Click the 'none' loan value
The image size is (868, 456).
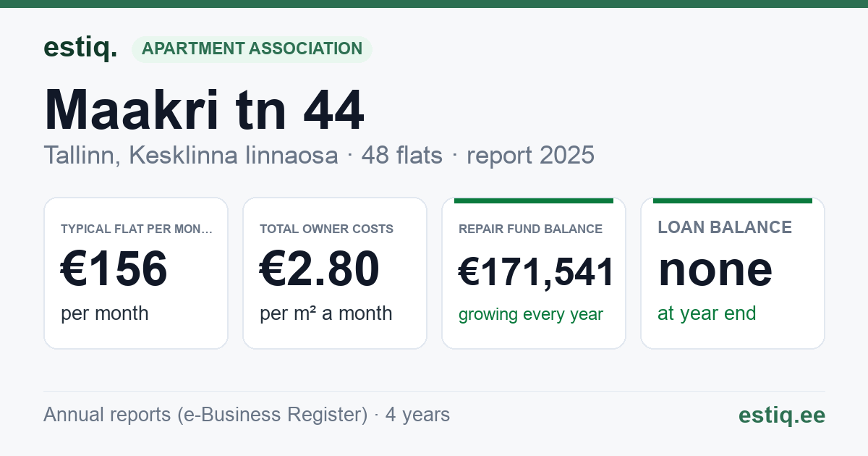[x=715, y=269]
